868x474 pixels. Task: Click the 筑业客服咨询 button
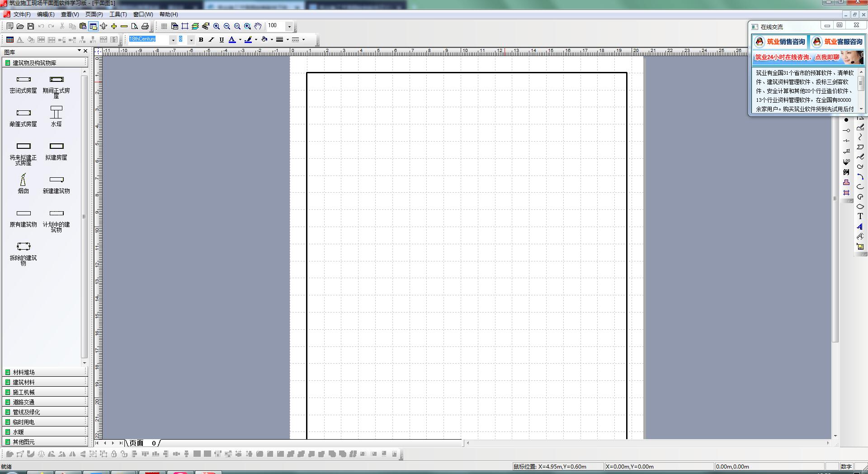(x=837, y=42)
